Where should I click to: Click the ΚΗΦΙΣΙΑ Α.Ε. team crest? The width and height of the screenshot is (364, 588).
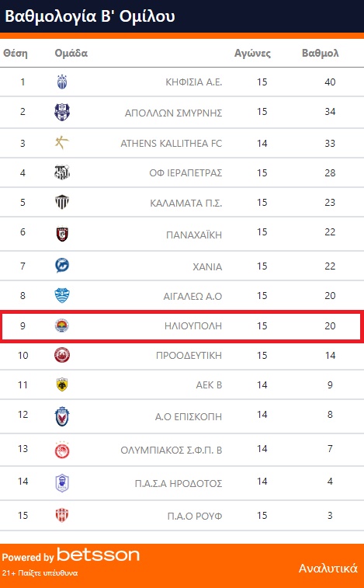point(62,82)
